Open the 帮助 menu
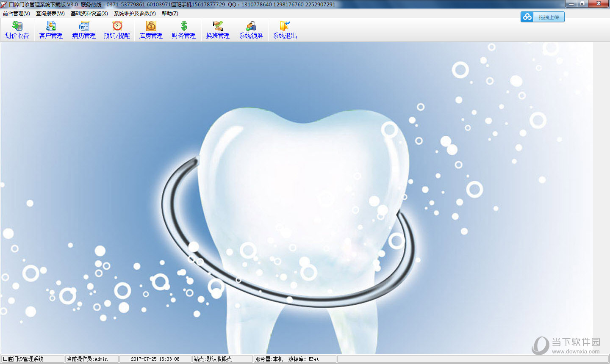Screen dimensions: 610x364 [170, 14]
